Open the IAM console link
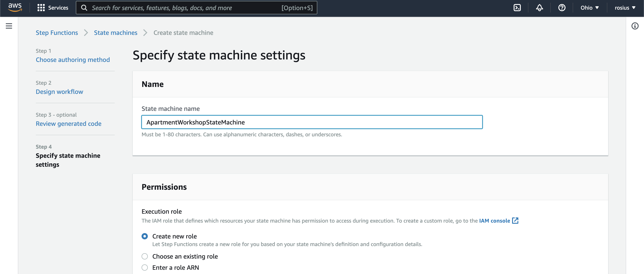Screen dimensions: 644x274 click(494, 221)
